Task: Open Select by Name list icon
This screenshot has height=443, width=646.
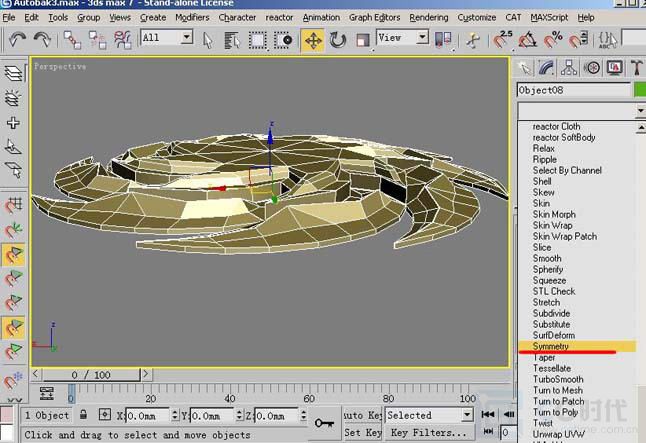Action: (232, 40)
